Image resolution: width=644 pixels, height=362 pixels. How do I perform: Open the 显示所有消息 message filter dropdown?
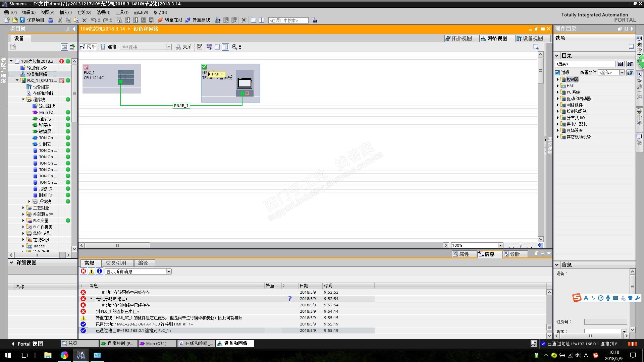tap(169, 271)
